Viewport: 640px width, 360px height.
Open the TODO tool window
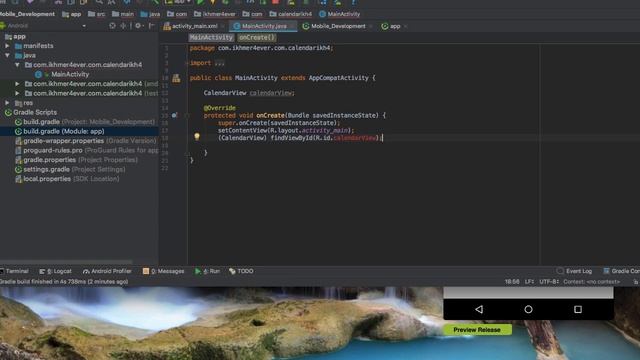[x=241, y=271]
